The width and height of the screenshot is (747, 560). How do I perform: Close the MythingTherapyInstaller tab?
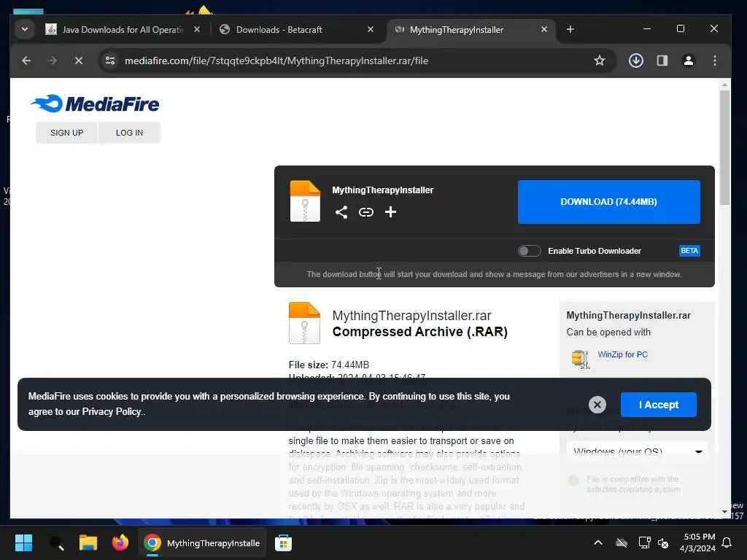click(544, 29)
